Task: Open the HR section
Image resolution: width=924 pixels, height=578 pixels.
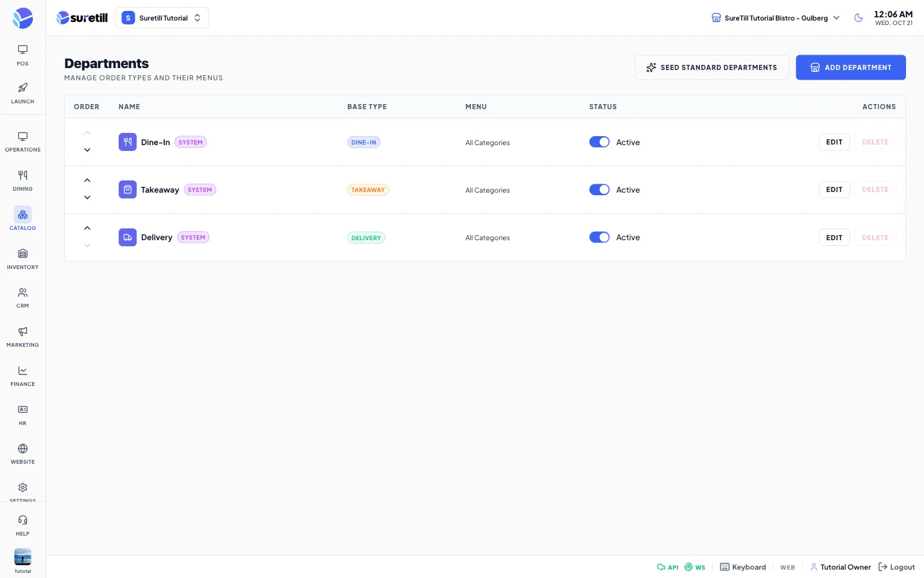Action: 22,415
